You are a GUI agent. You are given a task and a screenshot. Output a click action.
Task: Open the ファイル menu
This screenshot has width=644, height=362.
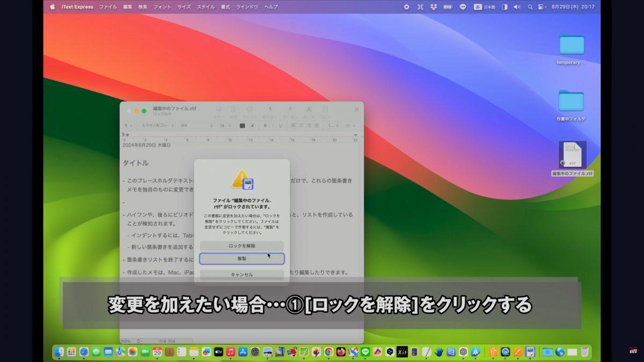pos(108,7)
